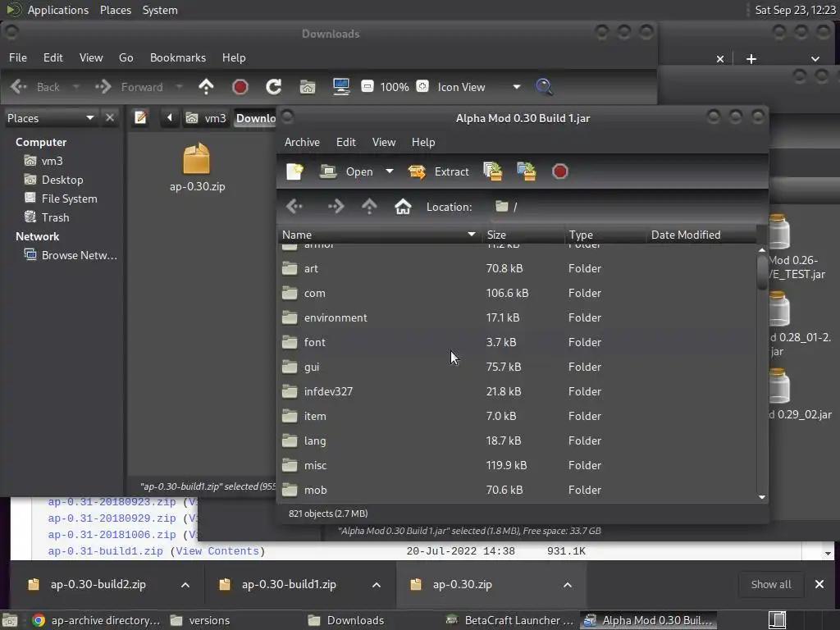Sort archive entries by Date Modified
This screenshot has width=840, height=630.
[x=701, y=235]
